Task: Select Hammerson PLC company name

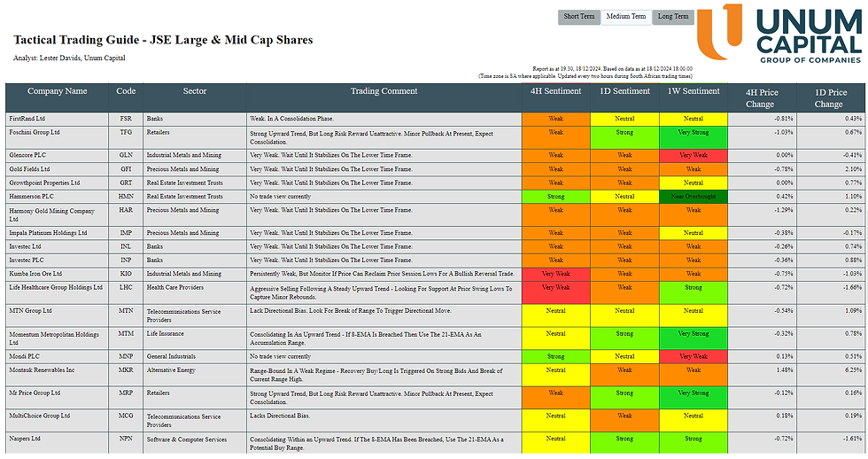Action: pos(31,197)
